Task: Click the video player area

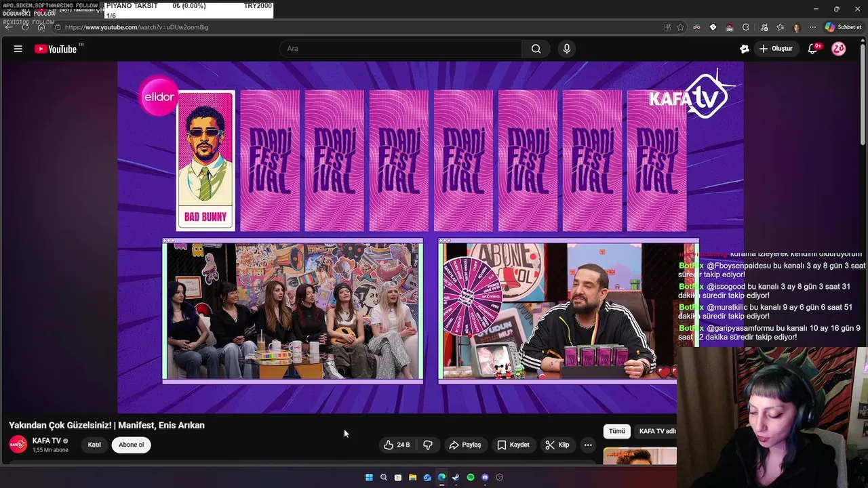Action: click(431, 237)
